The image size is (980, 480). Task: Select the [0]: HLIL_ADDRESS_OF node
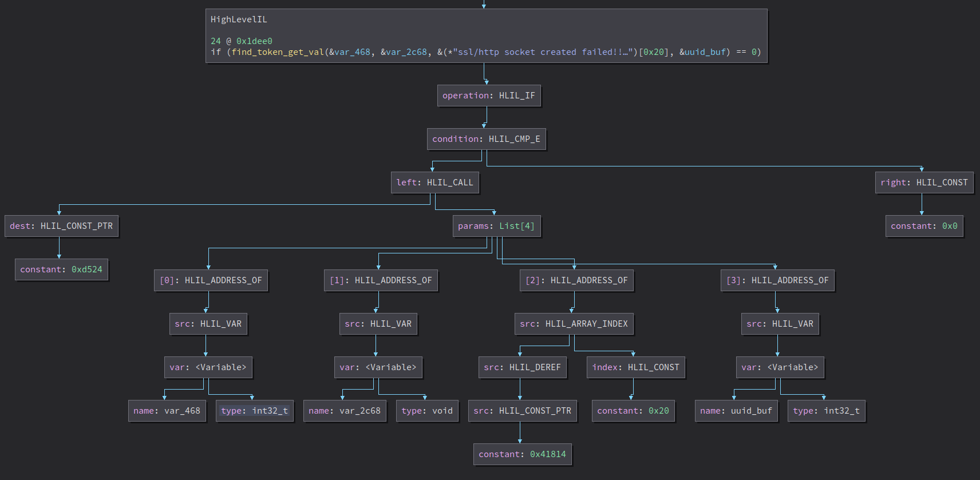(x=211, y=280)
